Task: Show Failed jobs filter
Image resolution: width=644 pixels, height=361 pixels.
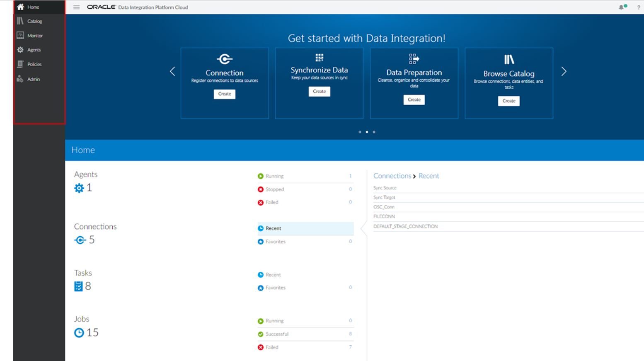Action: [272, 347]
